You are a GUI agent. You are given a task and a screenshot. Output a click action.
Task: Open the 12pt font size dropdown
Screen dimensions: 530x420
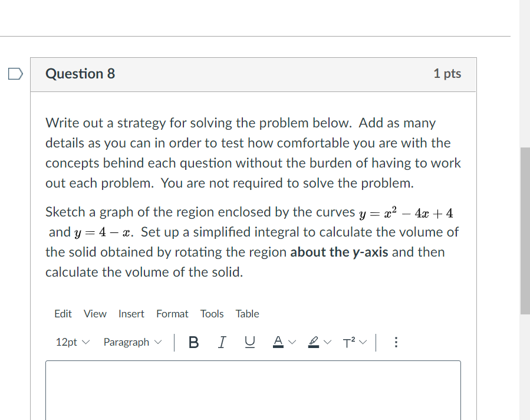pos(71,342)
